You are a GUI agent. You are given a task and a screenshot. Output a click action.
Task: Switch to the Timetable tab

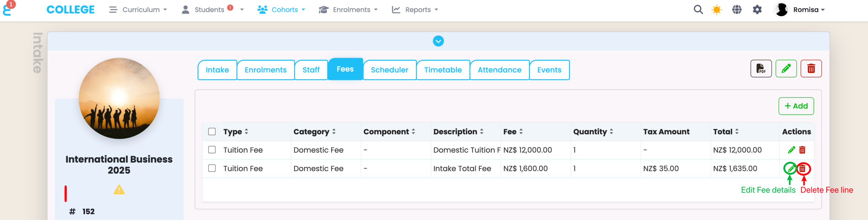(443, 70)
